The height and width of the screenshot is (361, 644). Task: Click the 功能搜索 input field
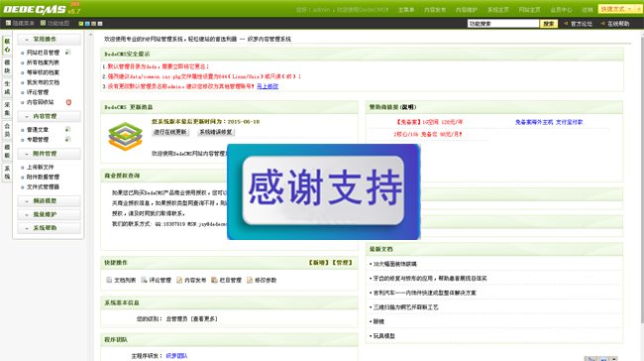pos(503,24)
